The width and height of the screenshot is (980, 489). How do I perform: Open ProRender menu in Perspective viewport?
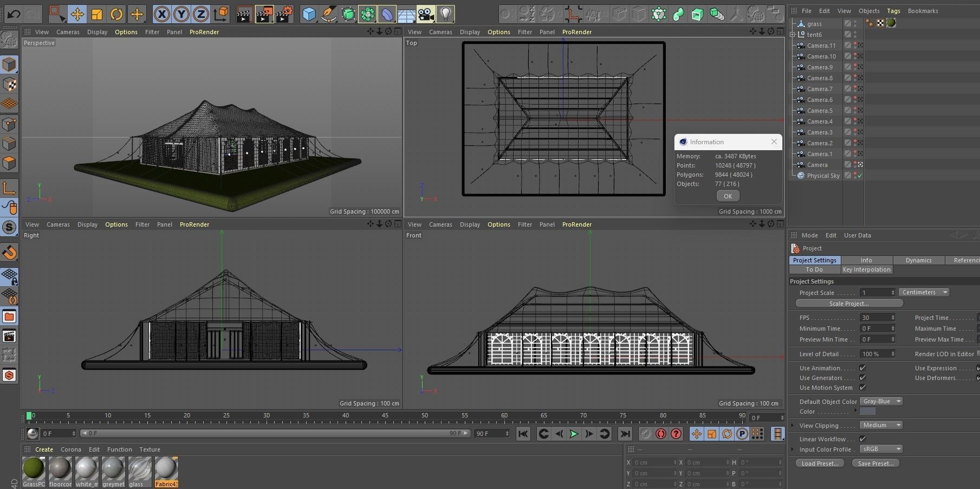click(204, 32)
